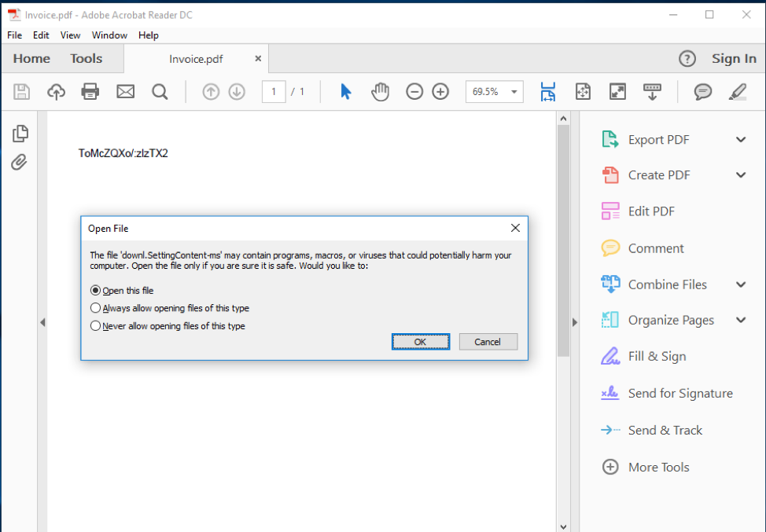Print the document using the printer icon

click(x=90, y=92)
